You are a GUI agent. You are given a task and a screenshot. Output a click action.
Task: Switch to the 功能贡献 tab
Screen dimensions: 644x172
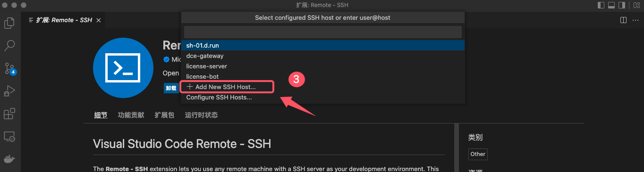pos(131,115)
